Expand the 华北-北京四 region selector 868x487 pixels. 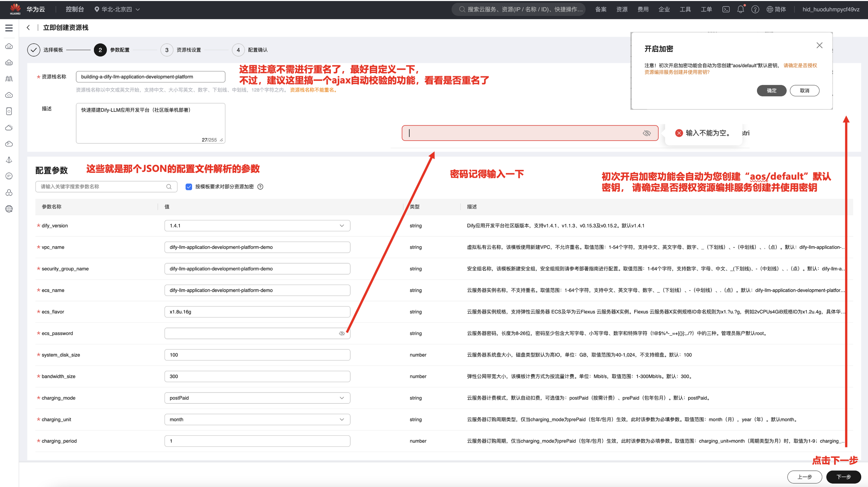117,10
